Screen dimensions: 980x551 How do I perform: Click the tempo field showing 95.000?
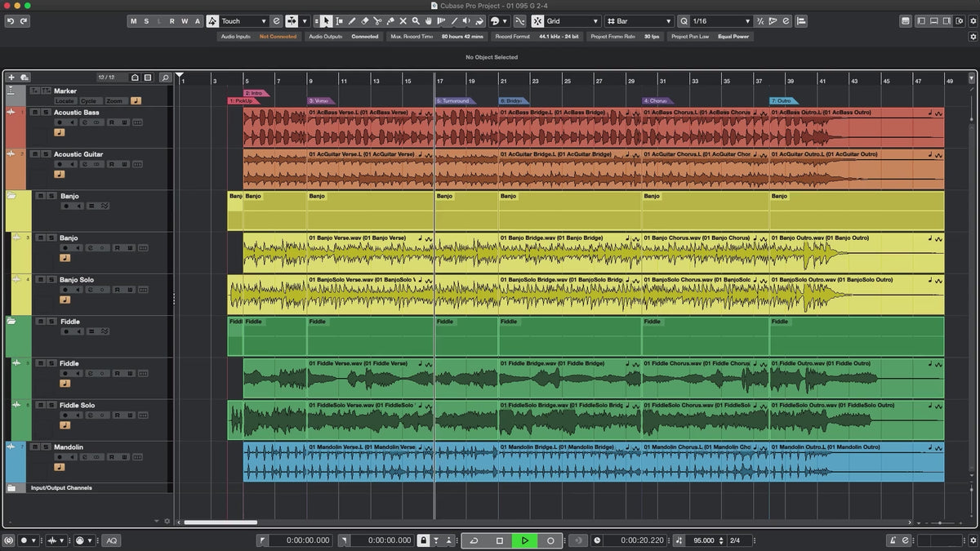[704, 540]
